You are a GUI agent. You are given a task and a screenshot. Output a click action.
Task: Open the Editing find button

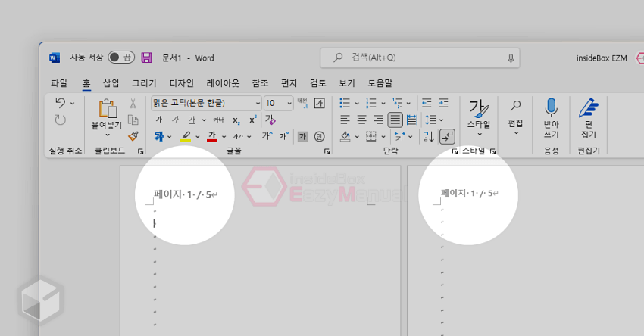click(x=515, y=117)
